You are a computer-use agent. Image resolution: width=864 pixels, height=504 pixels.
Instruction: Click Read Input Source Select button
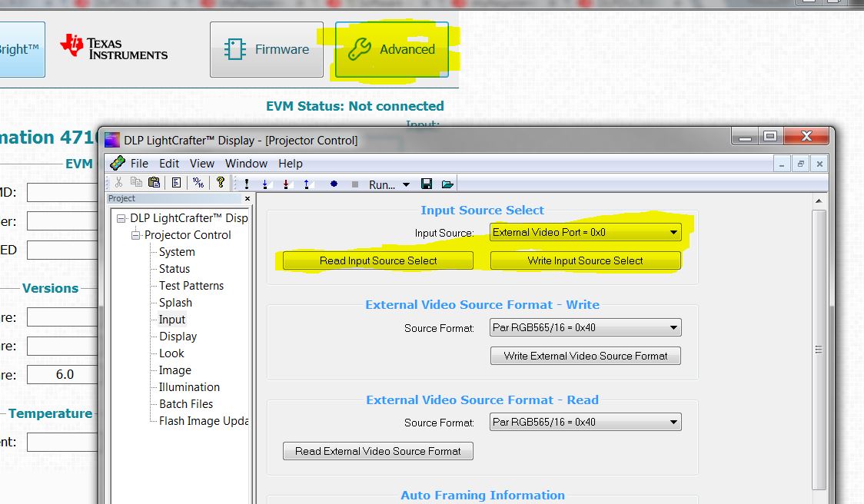tap(378, 260)
